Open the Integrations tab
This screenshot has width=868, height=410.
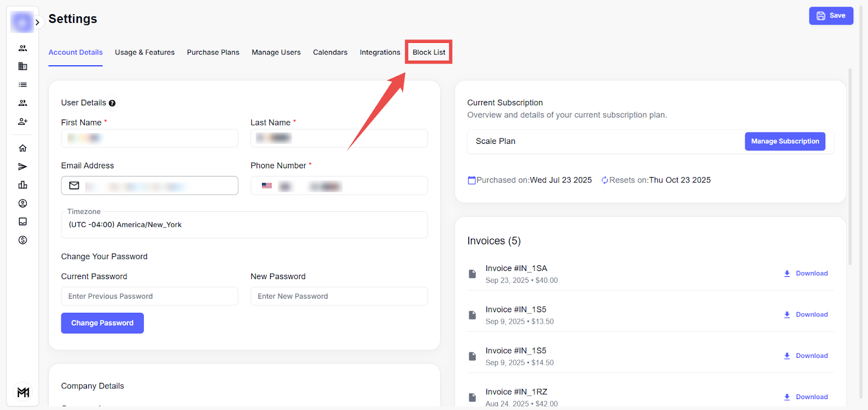point(380,53)
